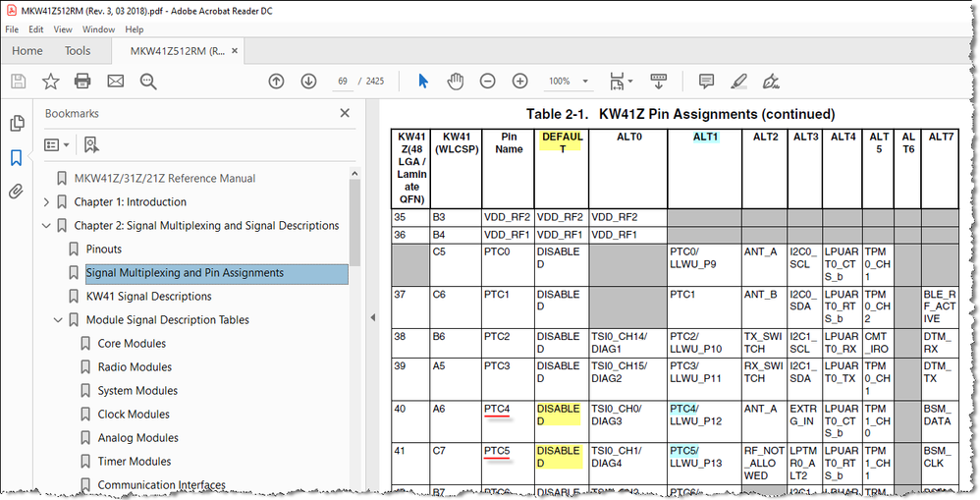Open the Edit menu

pos(36,29)
